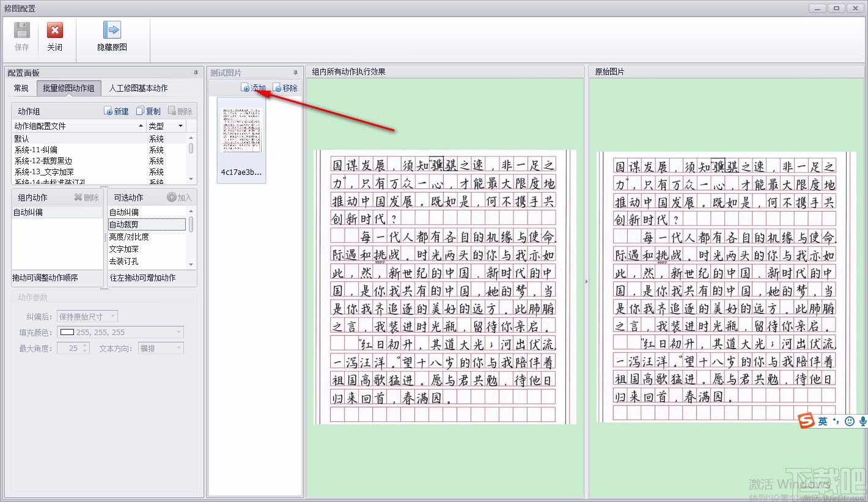Click 新建 to create an action group
The width and height of the screenshot is (868, 502).
[117, 111]
